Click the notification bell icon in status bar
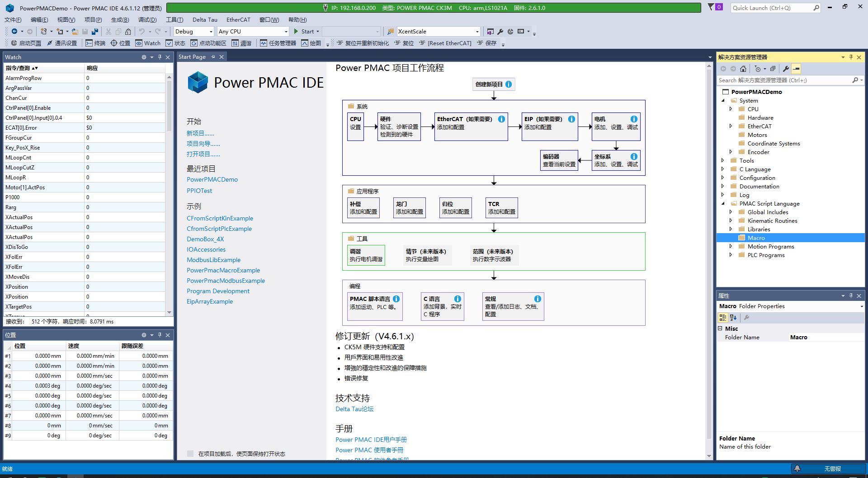Image resolution: width=868 pixels, height=478 pixels. click(797, 469)
